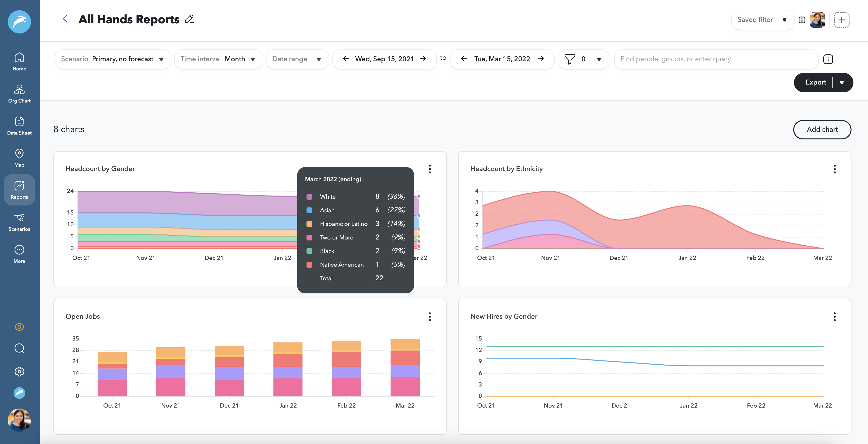Click the Add chart button

pyautogui.click(x=822, y=129)
